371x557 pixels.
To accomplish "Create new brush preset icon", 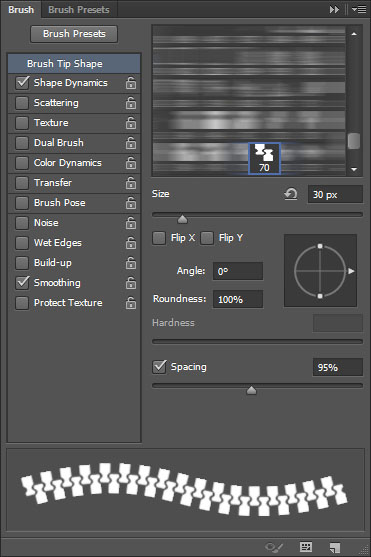I will [334, 547].
